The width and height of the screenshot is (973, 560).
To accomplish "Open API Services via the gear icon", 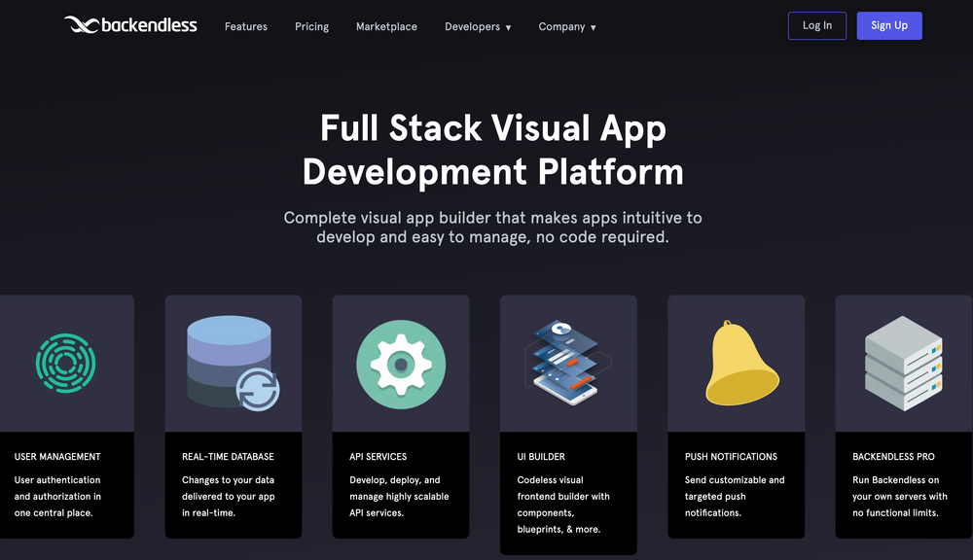I will 400,363.
